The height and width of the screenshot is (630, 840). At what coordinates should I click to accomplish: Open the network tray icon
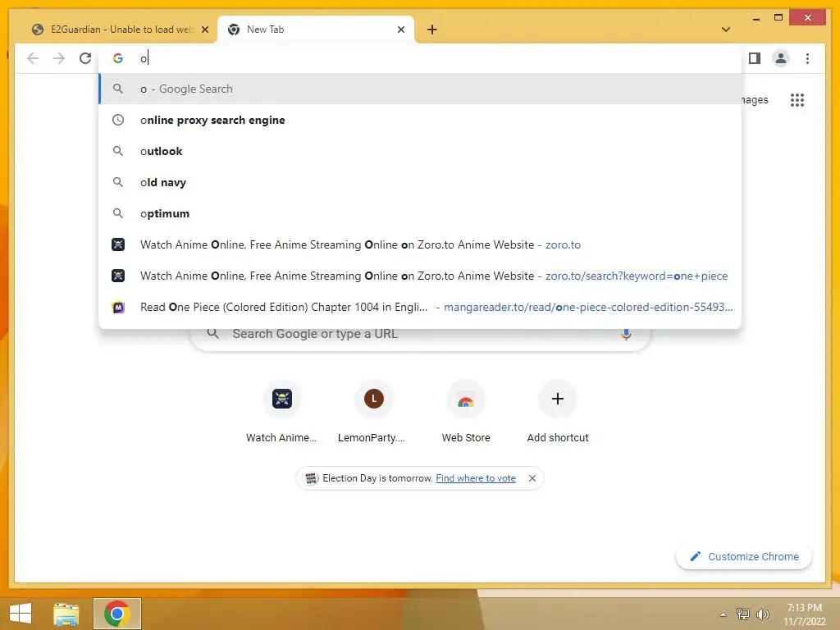(x=743, y=614)
